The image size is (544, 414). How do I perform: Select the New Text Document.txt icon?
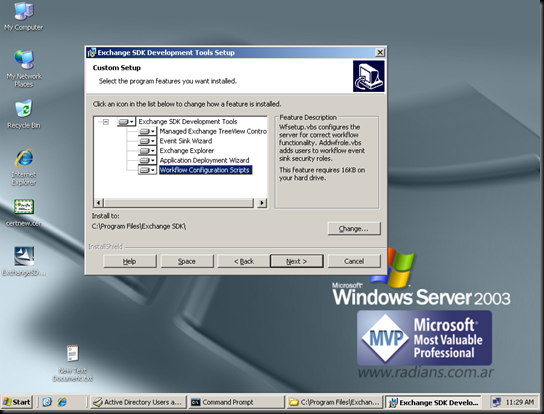tap(73, 363)
